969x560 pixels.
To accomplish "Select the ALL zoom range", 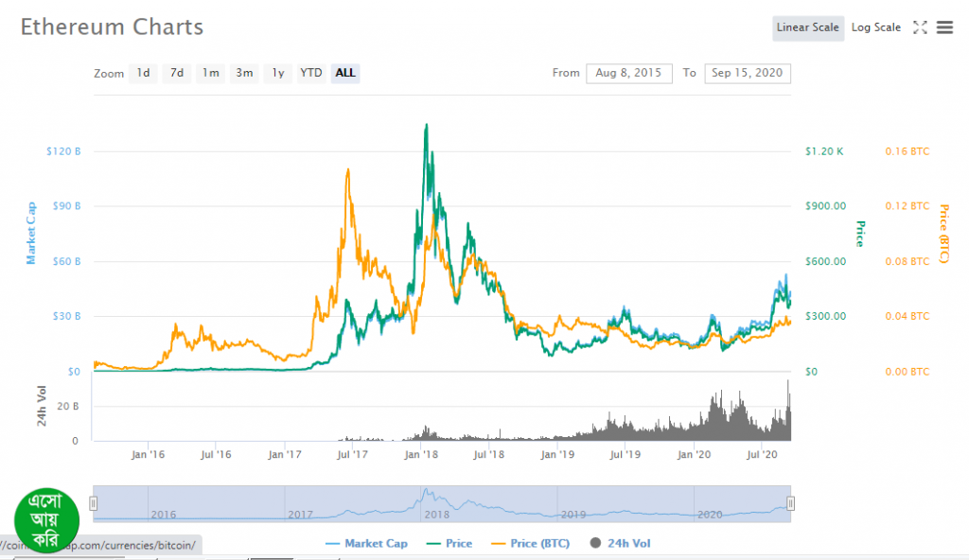I will tap(345, 73).
